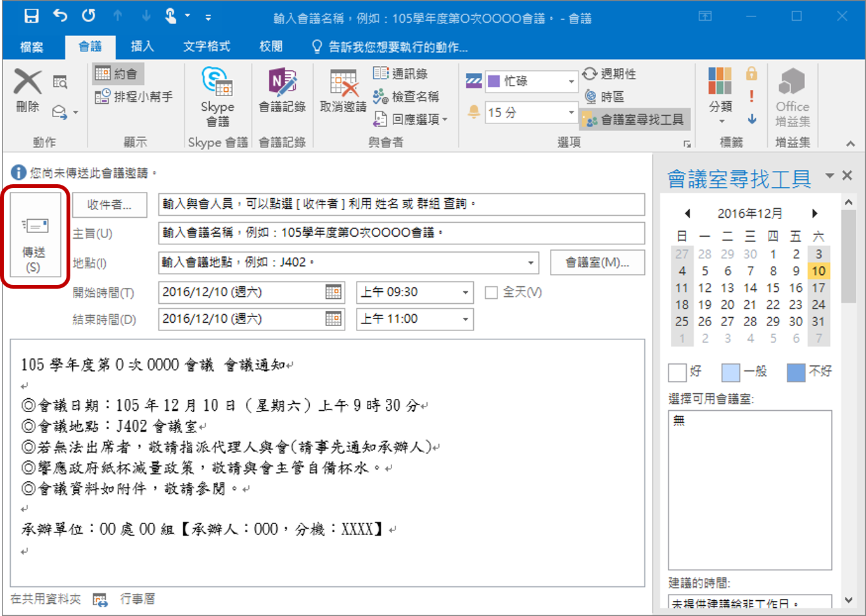Screen dimensions: 866x616
Task: Expand the reminder 15 分 dropdown
Action: tap(571, 113)
